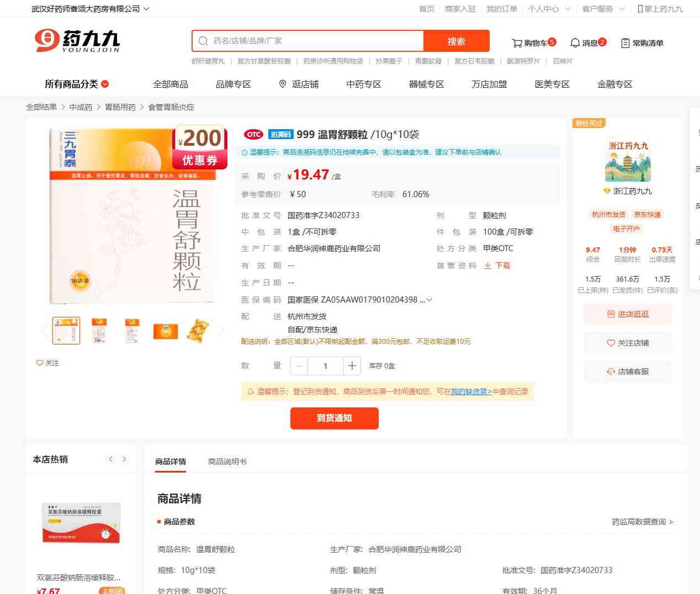Click the 到货通知 button

[334, 418]
